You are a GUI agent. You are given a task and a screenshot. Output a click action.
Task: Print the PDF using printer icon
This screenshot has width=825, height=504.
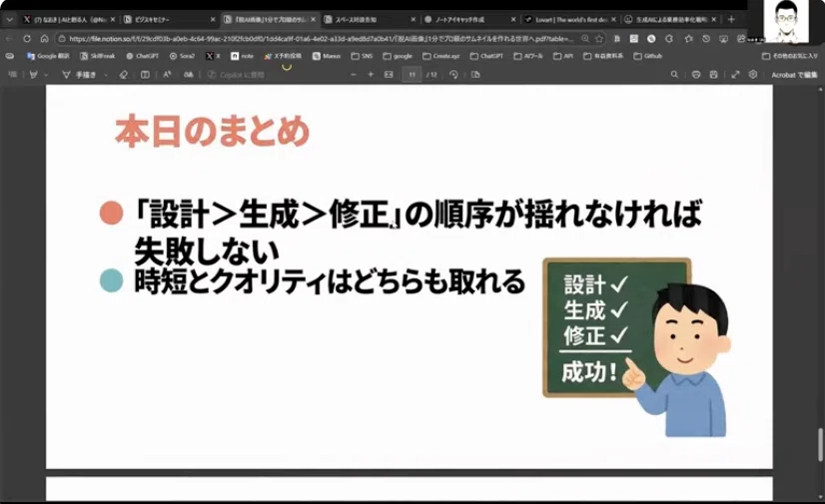(x=696, y=75)
